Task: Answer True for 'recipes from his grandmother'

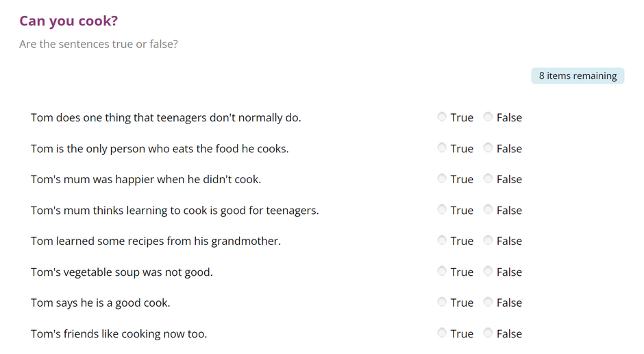Action: click(441, 240)
